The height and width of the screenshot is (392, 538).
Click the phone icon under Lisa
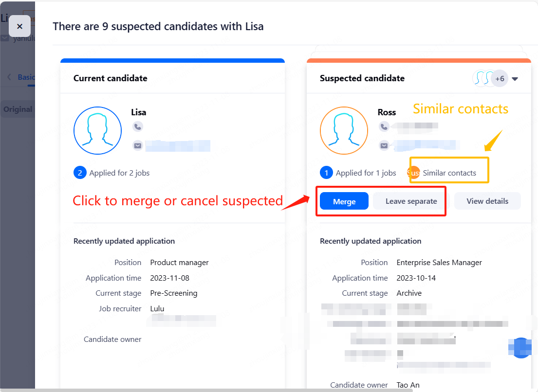coord(138,126)
